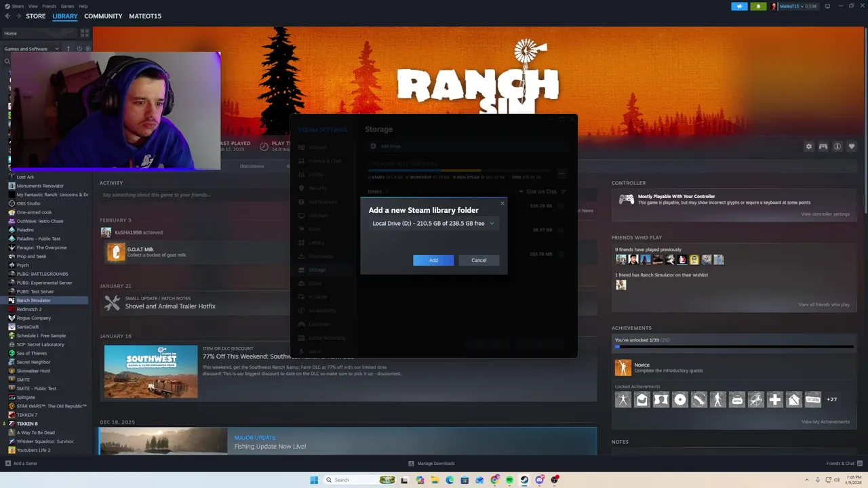The width and height of the screenshot is (868, 488).
Task: Add Ranch Simulator to favorites with heart icon
Action: (x=852, y=146)
